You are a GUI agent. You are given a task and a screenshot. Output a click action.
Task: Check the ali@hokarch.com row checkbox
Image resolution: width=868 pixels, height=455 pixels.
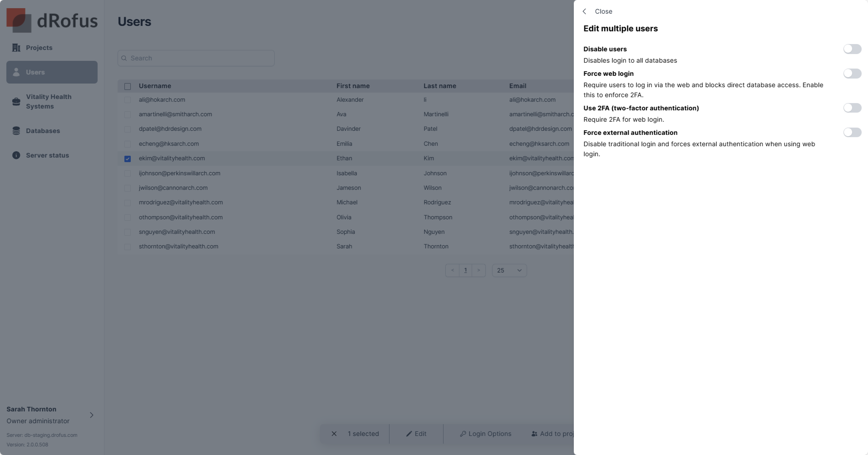127,100
